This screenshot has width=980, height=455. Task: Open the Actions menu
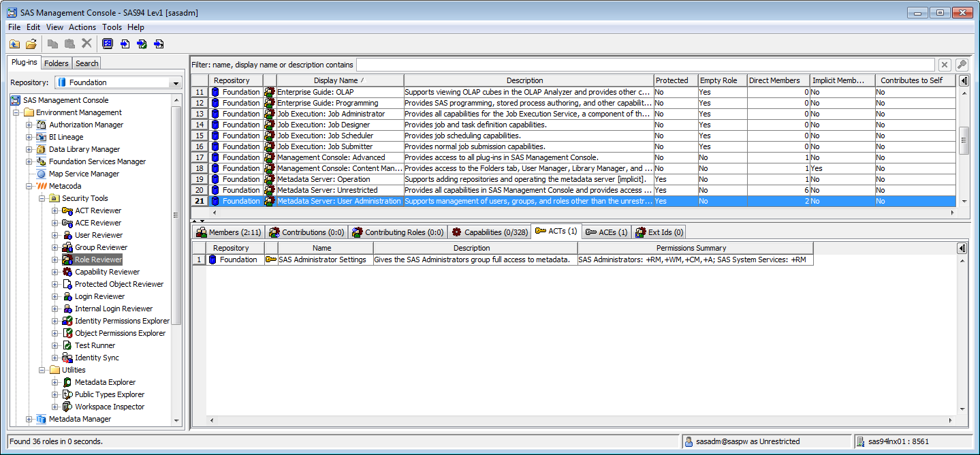tap(82, 27)
